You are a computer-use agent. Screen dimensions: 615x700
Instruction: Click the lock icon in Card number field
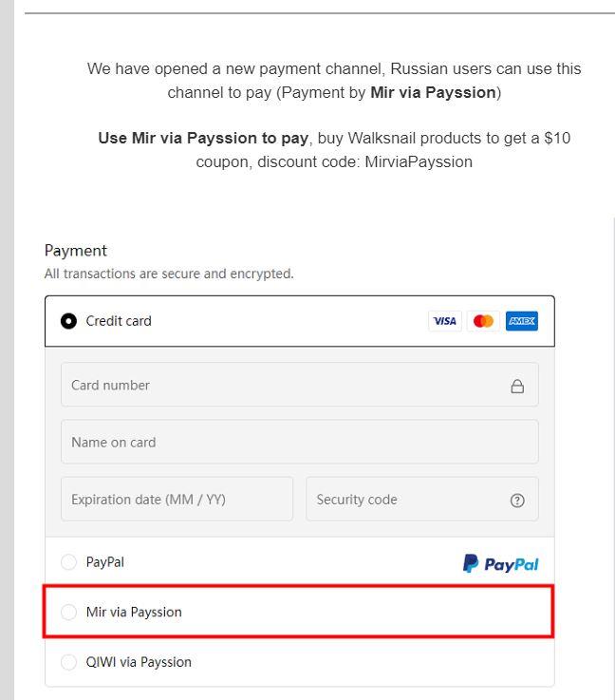517,386
